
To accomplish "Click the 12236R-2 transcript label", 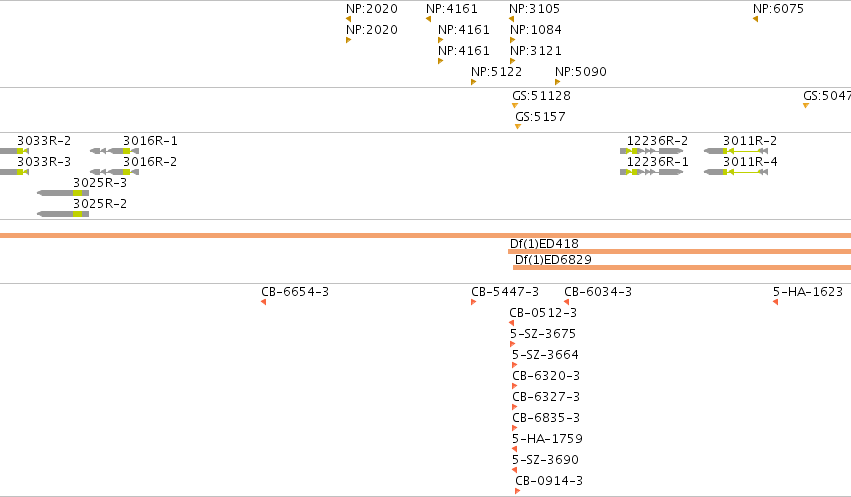I will [x=657, y=141].
